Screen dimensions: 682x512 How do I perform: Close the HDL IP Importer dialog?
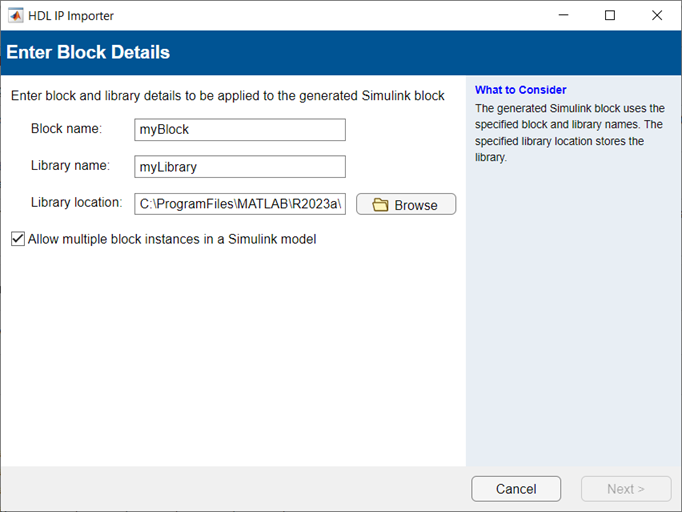[x=657, y=15]
